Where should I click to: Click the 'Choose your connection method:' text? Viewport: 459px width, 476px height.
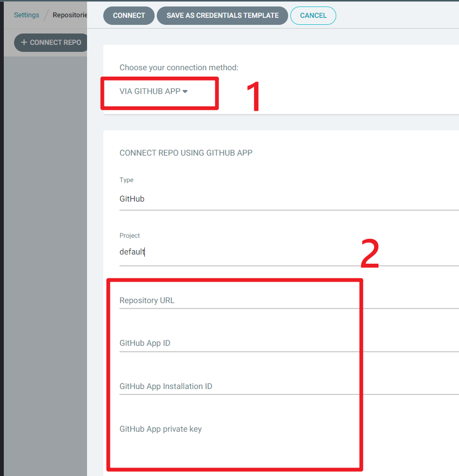click(x=179, y=68)
